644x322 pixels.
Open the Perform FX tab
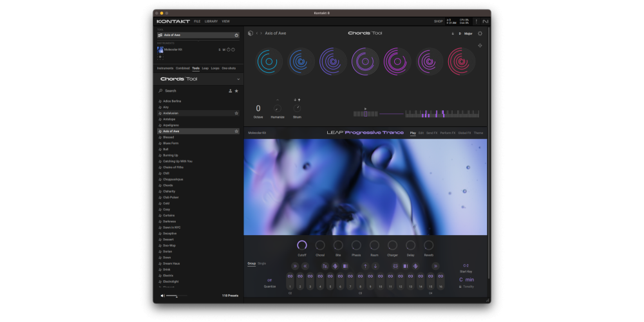click(448, 133)
